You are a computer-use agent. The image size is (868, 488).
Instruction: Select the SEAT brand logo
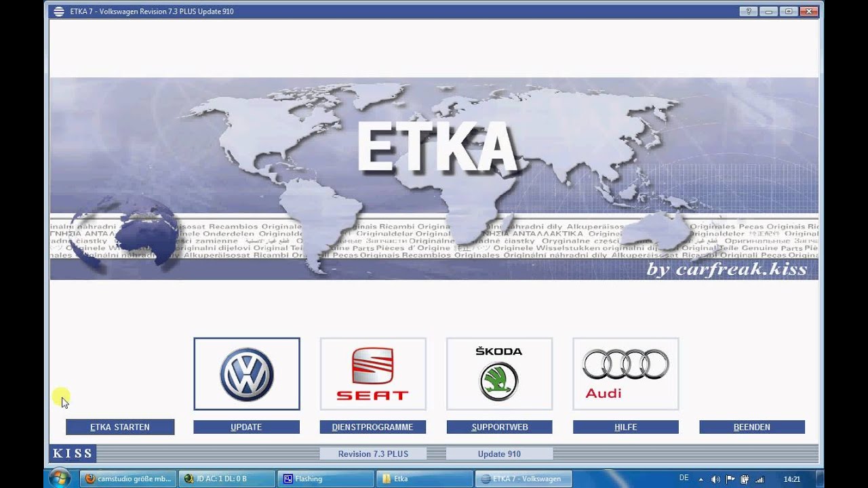click(373, 374)
